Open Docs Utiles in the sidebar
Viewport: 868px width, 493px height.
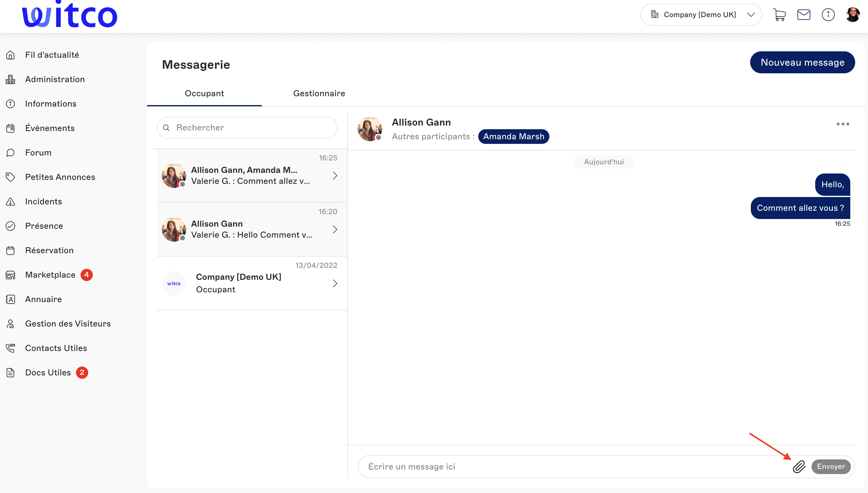(x=48, y=372)
